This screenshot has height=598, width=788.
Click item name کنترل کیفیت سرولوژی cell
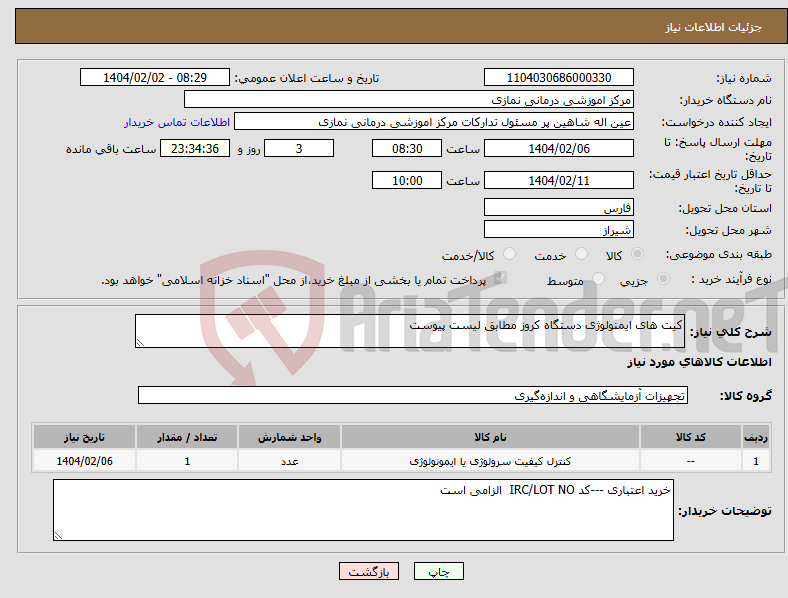click(x=490, y=461)
